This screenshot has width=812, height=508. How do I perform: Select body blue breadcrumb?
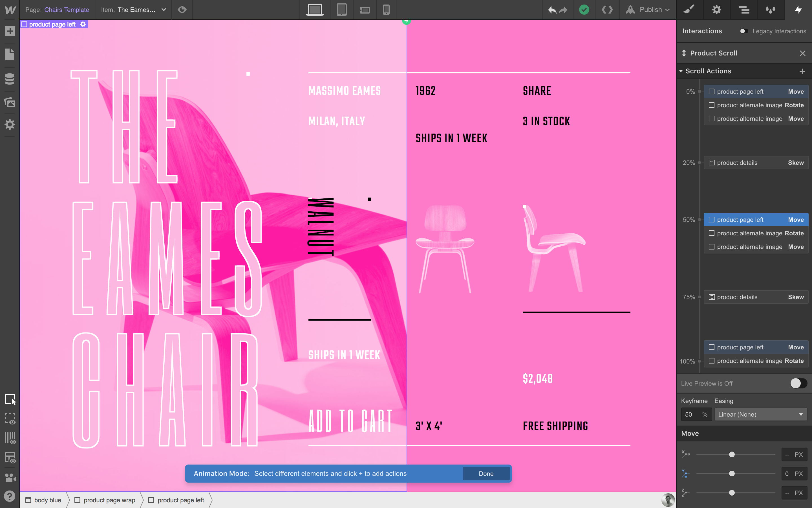point(44,500)
